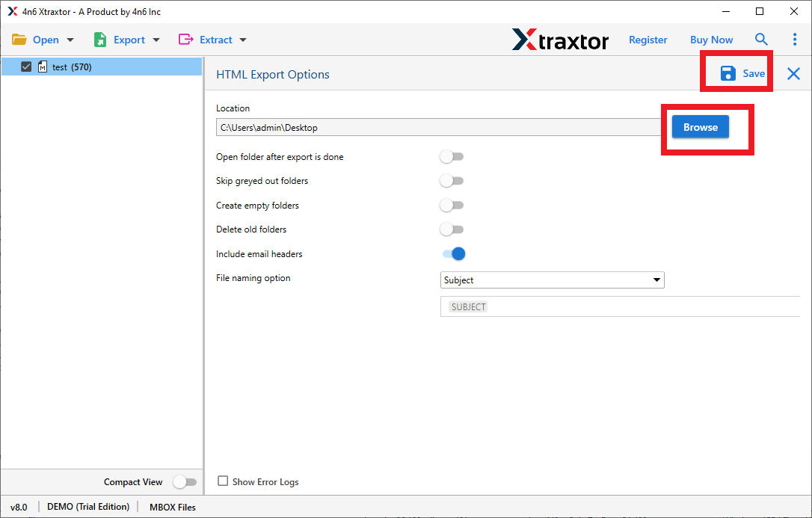812x518 pixels.
Task: Open a file using the Open folder icon
Action: [x=20, y=39]
